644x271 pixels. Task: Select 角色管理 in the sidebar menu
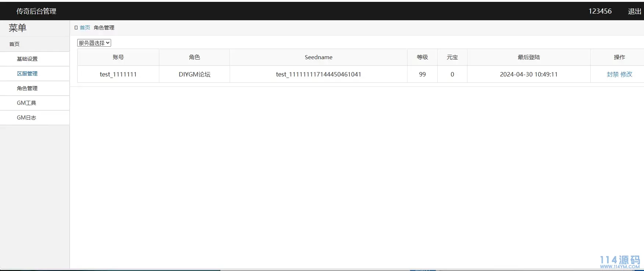pos(27,88)
